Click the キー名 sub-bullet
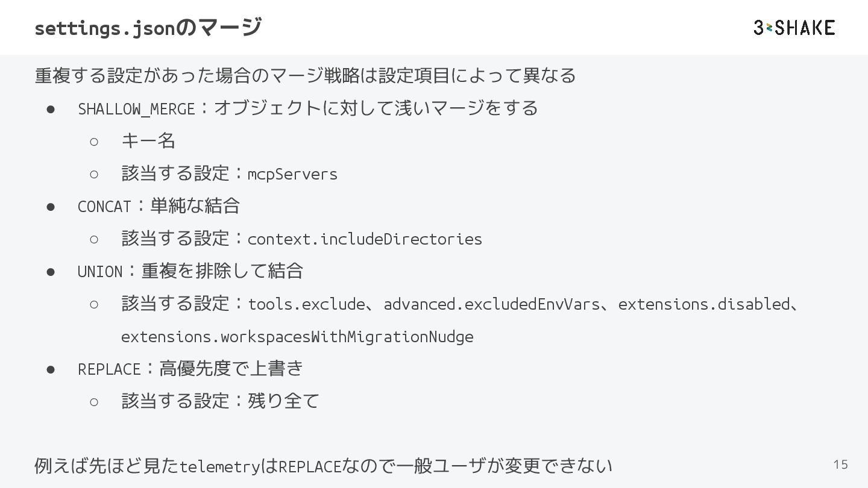Screen dimensions: 868x488 (x=148, y=142)
